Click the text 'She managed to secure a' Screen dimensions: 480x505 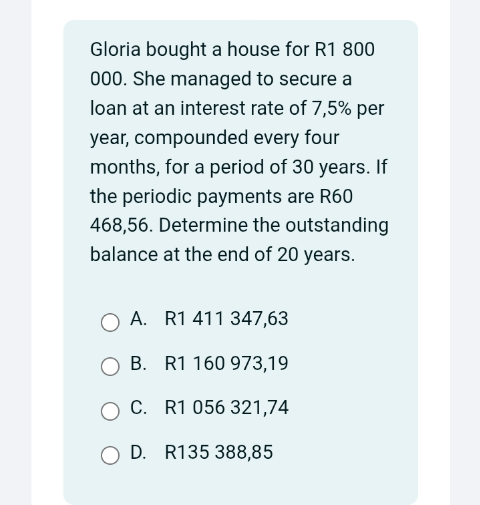(242, 79)
